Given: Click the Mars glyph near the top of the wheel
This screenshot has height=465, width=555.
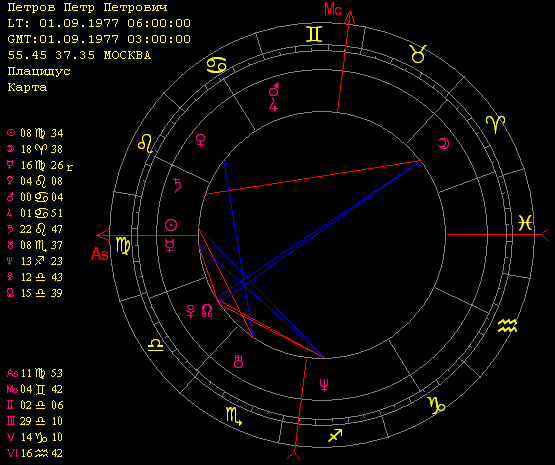Looking at the screenshot, I should tap(274, 90).
